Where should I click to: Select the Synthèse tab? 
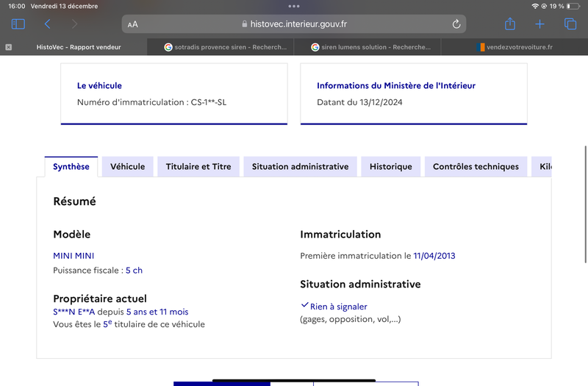pyautogui.click(x=71, y=167)
